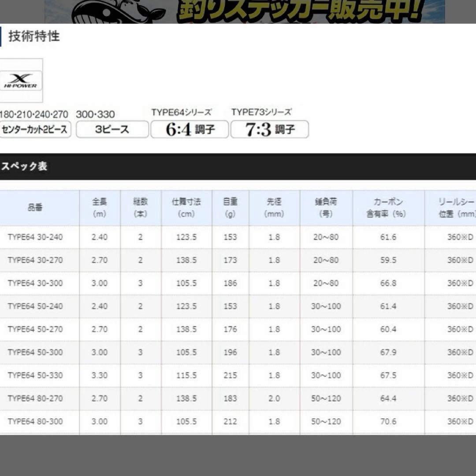Click the 仕舞寸法 (cm) column header
476x476 pixels.
[x=186, y=208]
